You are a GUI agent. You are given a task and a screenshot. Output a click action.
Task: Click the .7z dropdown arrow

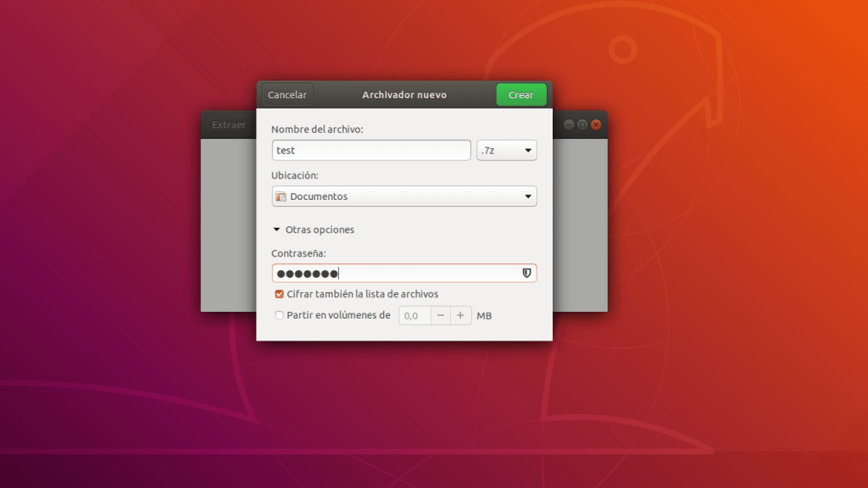pos(530,149)
